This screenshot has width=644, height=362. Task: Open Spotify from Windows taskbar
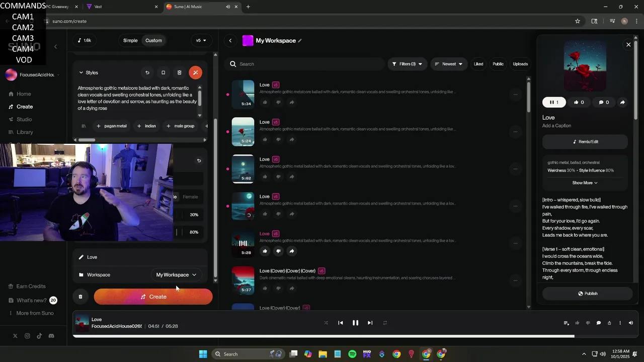[x=352, y=354]
